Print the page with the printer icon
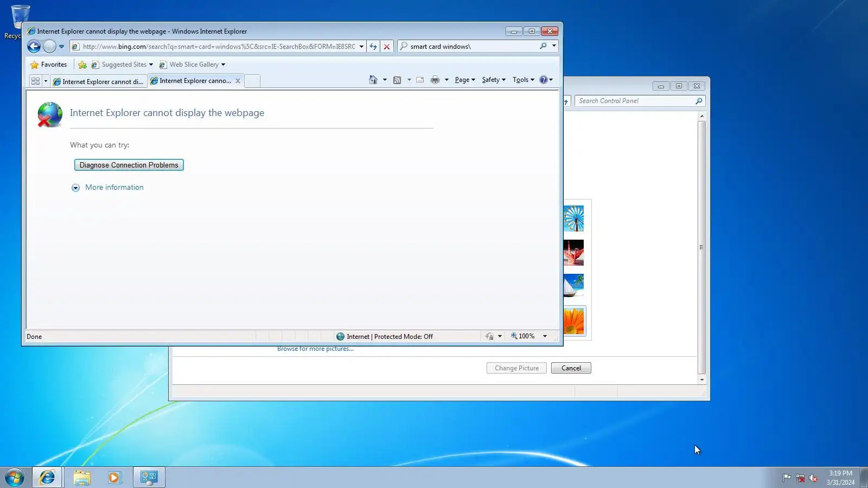 click(435, 80)
